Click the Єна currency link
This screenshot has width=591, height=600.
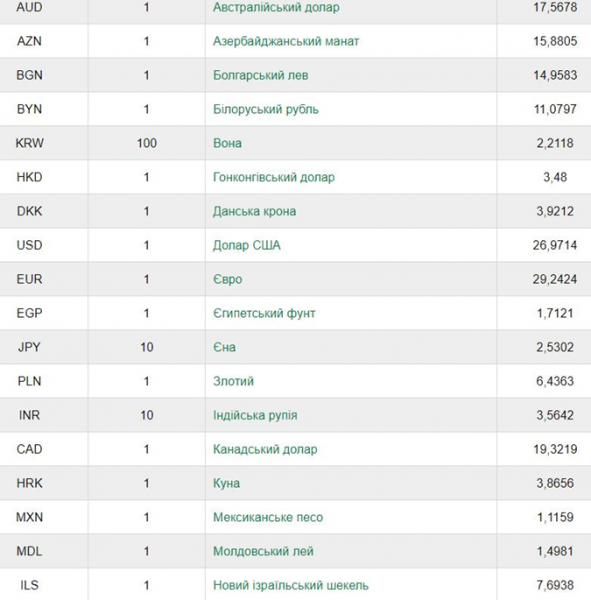[224, 347]
